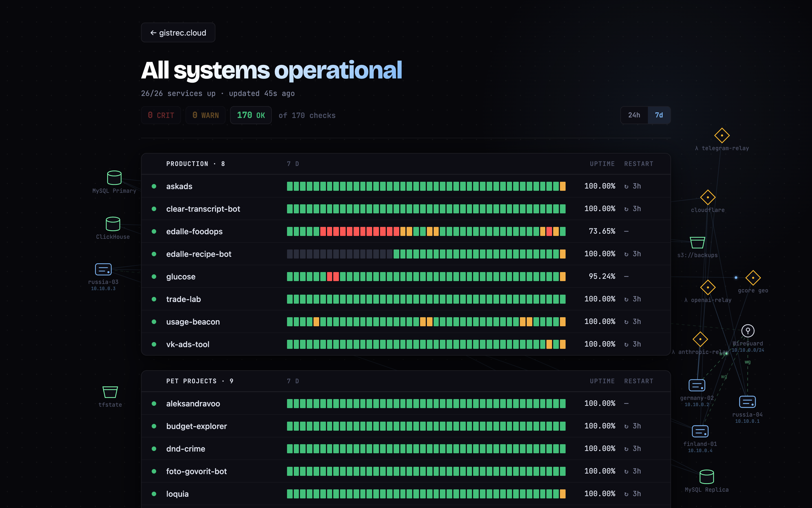
Task: Select the germany-02 server icon
Action: (x=697, y=385)
